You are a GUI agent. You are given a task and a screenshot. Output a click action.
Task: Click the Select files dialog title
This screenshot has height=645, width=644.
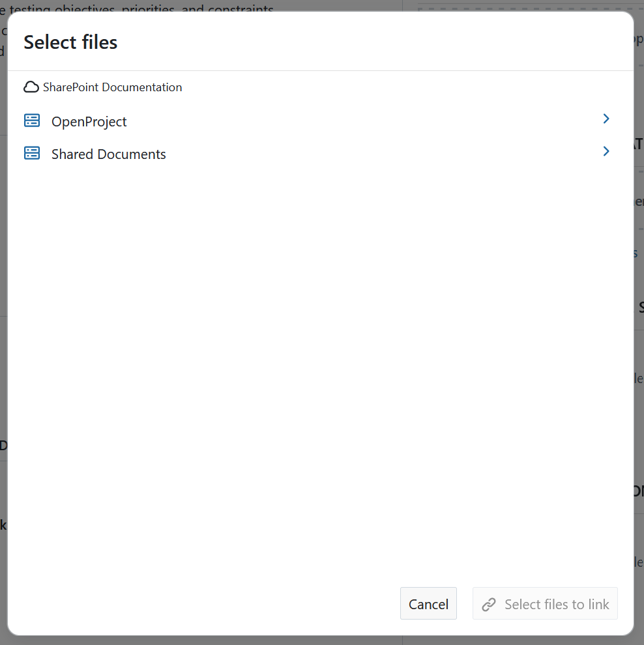70,42
